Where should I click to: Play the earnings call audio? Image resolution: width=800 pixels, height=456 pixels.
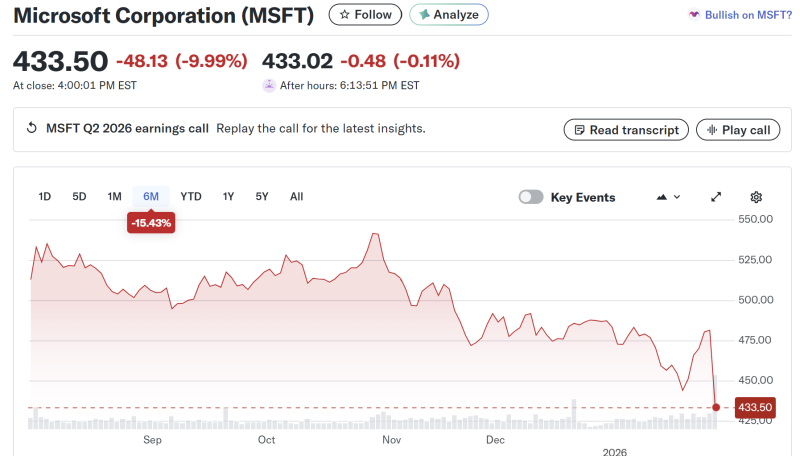pyautogui.click(x=738, y=130)
